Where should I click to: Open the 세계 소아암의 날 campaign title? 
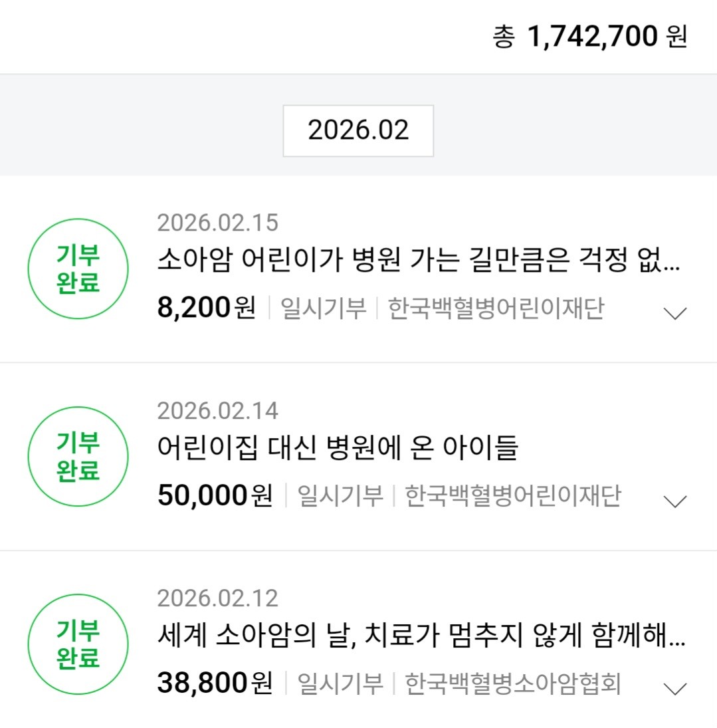click(x=421, y=636)
